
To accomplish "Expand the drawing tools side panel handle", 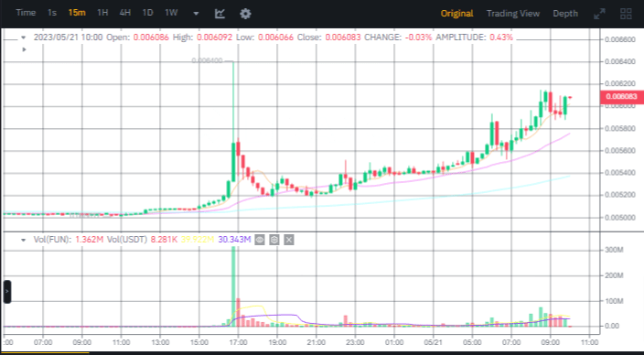I will point(7,292).
